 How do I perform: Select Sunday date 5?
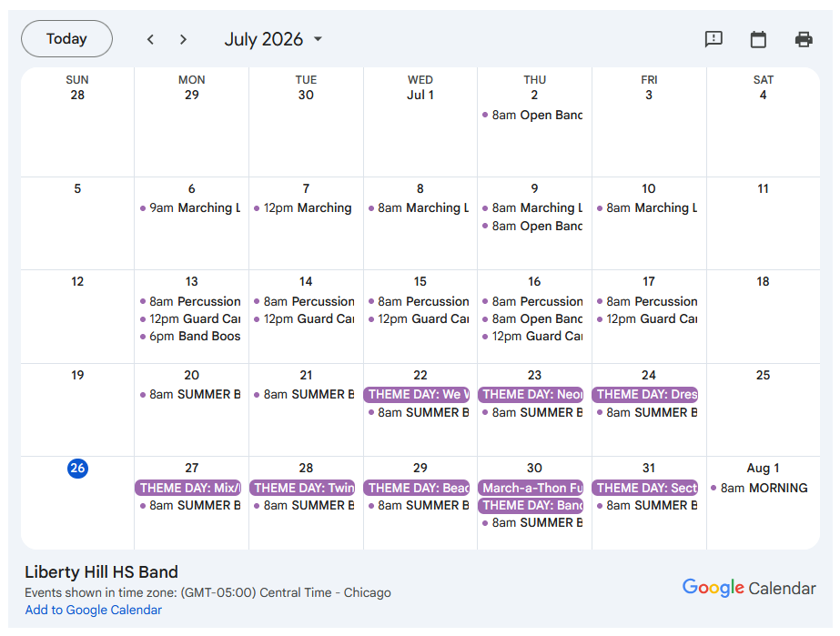click(77, 188)
